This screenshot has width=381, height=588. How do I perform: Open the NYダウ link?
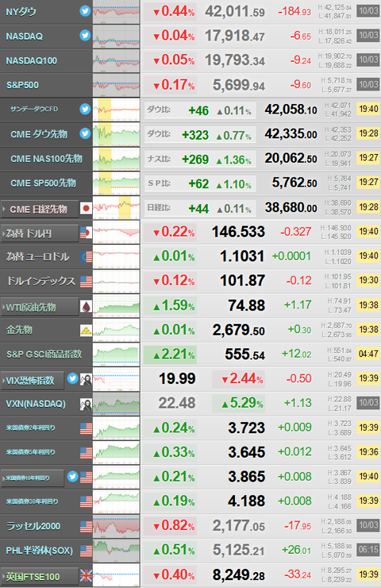click(21, 12)
